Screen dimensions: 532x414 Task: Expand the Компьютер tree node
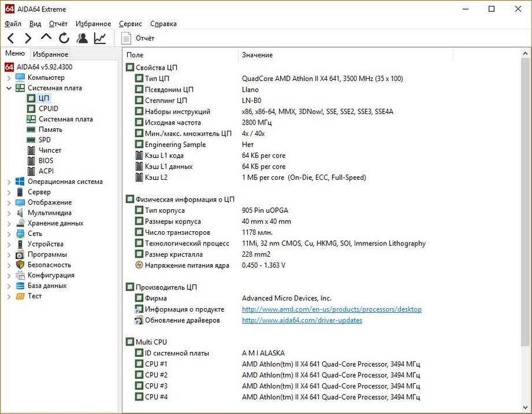click(x=9, y=77)
